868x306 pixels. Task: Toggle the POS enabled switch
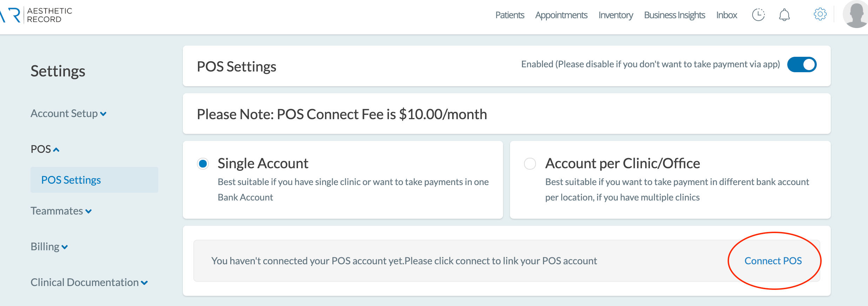(x=802, y=64)
